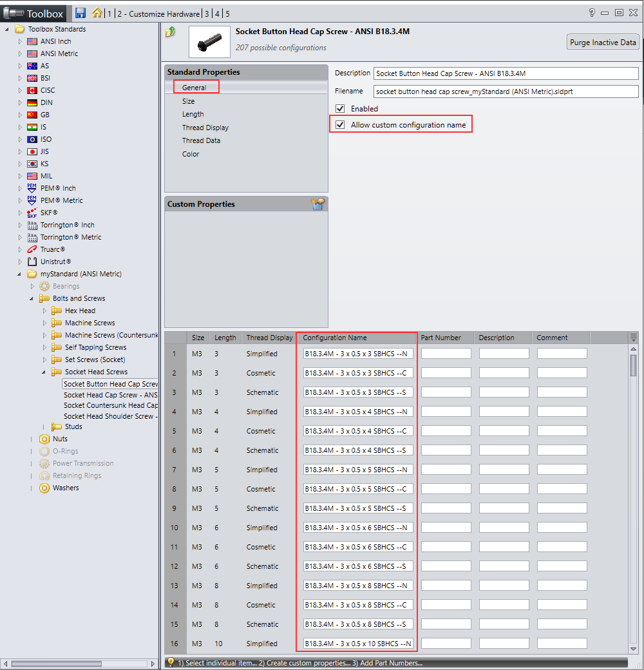Go to step 4 in breadcrumb
Image resolution: width=644 pixels, height=670 pixels.
[x=217, y=14]
